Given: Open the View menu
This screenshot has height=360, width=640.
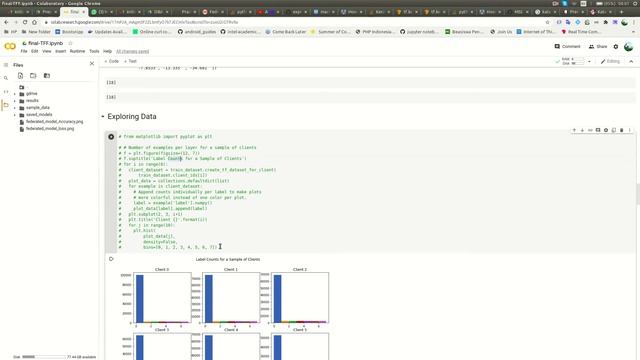Looking at the screenshot, I should [x=47, y=51].
